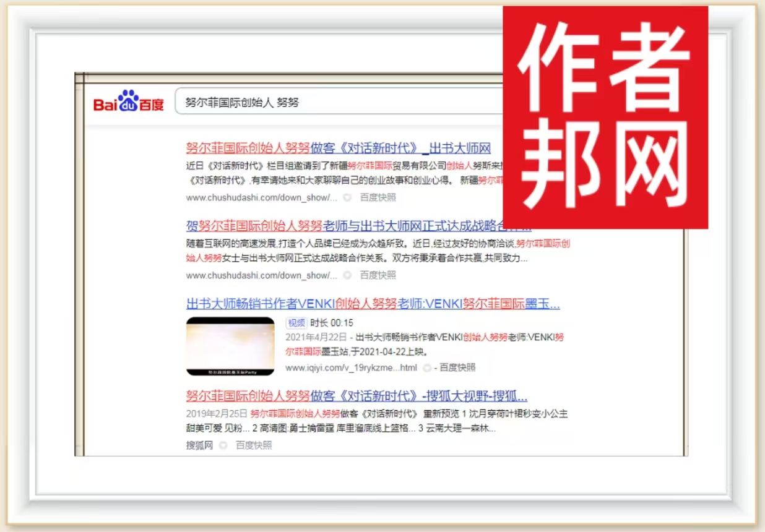Image resolution: width=765 pixels, height=532 pixels.
Task: Open the 搜狐大视野 result title link
Action: (x=357, y=396)
